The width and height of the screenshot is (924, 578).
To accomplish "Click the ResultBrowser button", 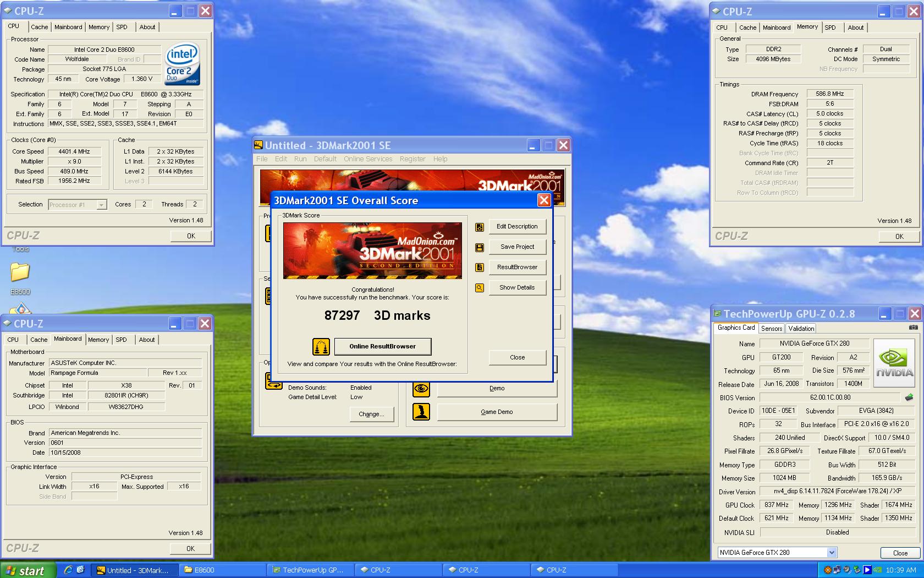I will point(517,267).
